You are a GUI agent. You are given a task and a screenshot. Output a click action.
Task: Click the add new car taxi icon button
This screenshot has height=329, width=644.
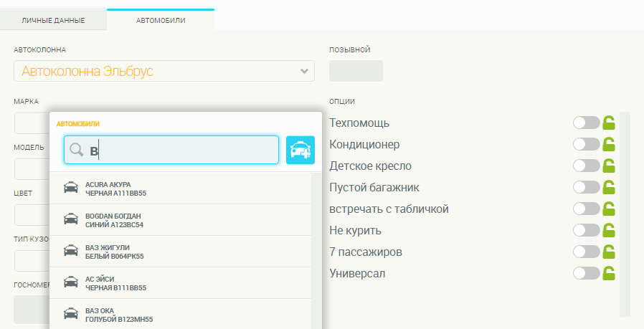pos(300,150)
